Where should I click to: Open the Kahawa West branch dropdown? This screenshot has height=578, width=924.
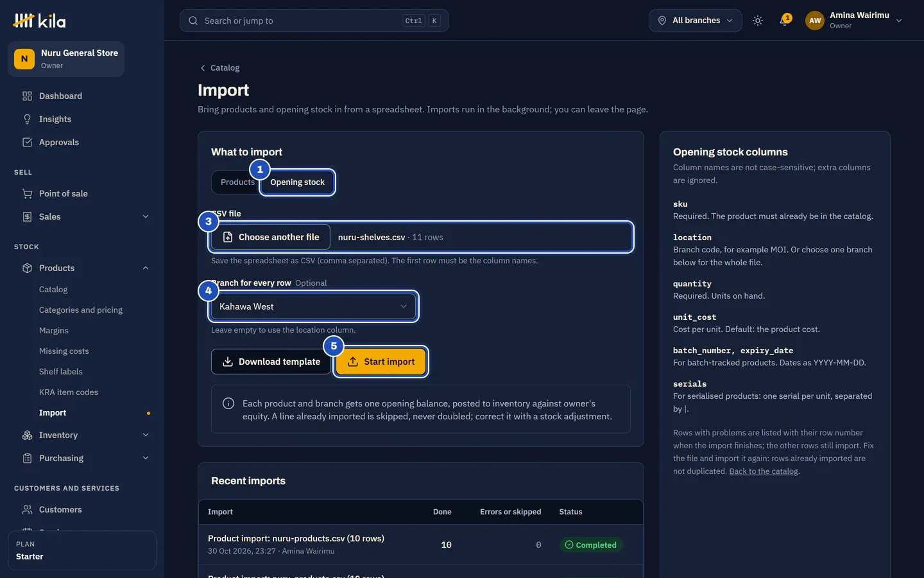314,306
